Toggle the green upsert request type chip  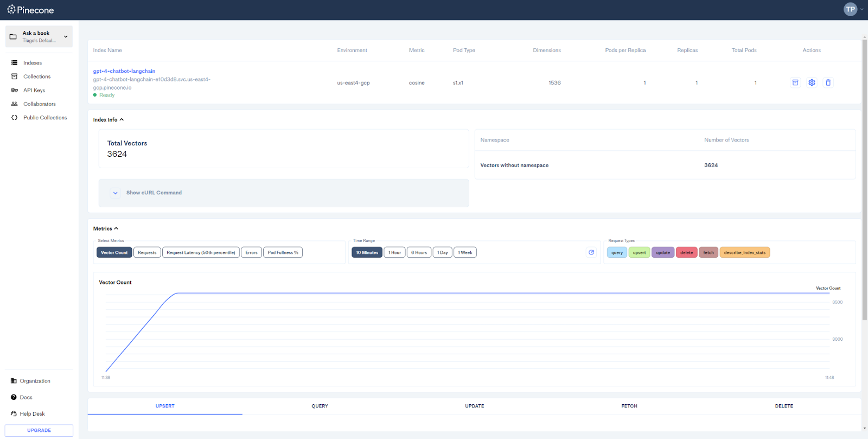click(640, 252)
